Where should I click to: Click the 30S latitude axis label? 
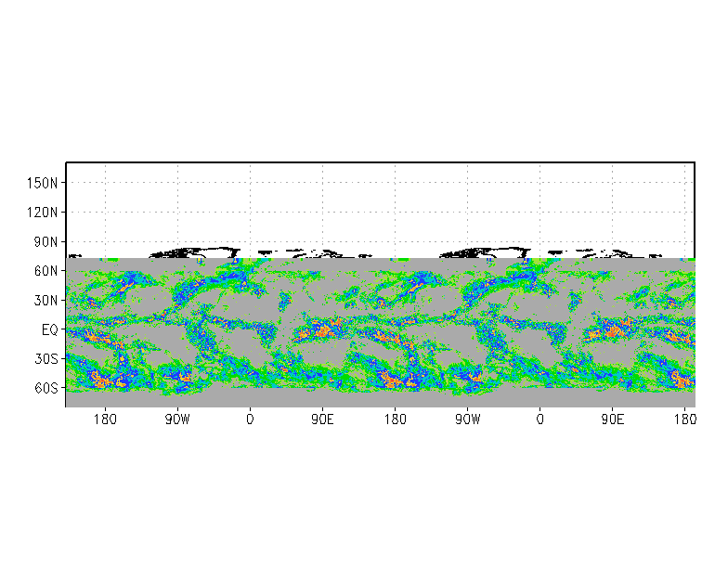pyautogui.click(x=46, y=358)
